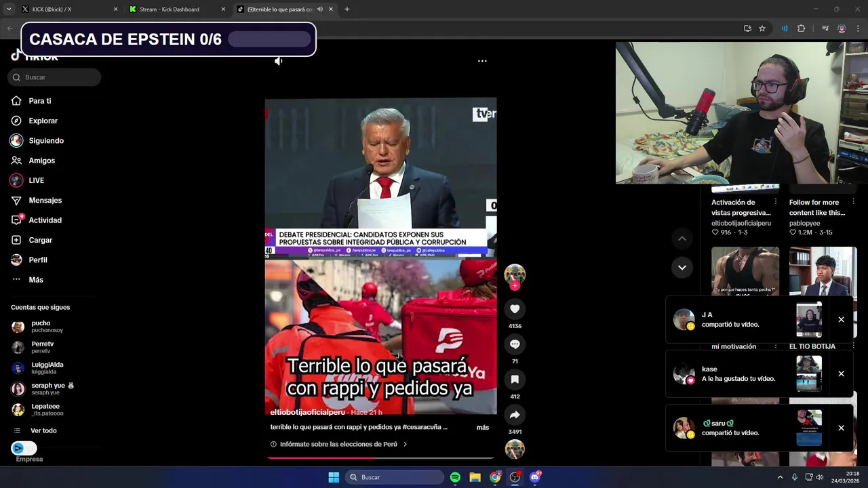Open the blue sound-wave extension icon
This screenshot has width=868, height=488.
point(785,28)
